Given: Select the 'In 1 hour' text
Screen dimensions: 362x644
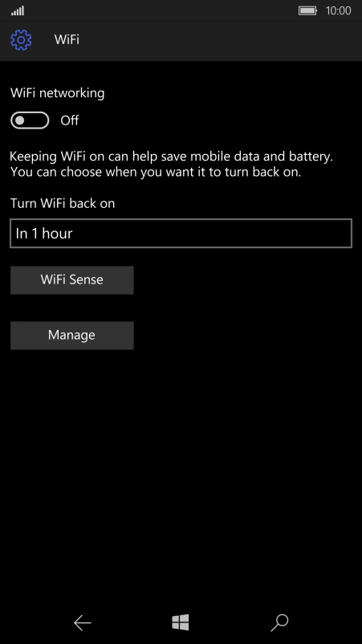Looking at the screenshot, I should click(x=44, y=234).
